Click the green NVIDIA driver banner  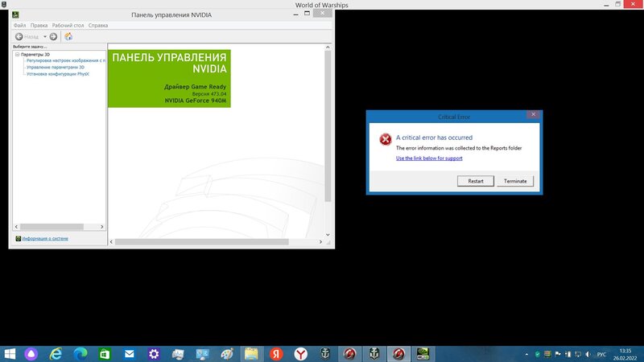169,79
